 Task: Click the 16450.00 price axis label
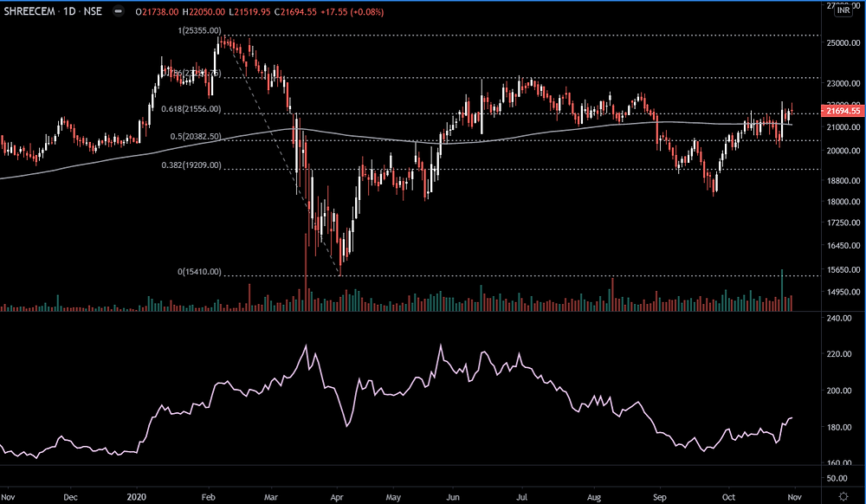point(843,246)
